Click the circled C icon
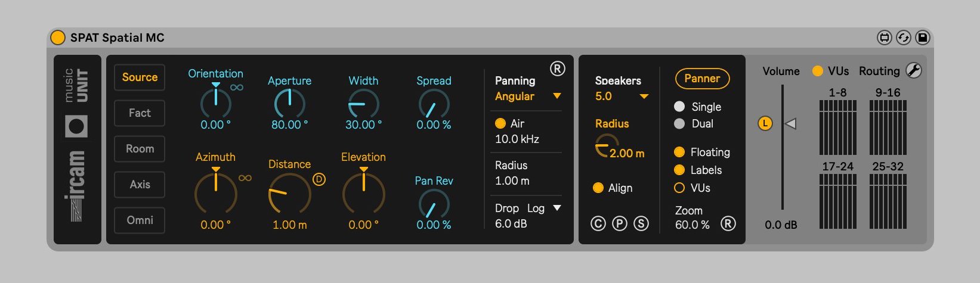980x283 pixels. [598, 224]
